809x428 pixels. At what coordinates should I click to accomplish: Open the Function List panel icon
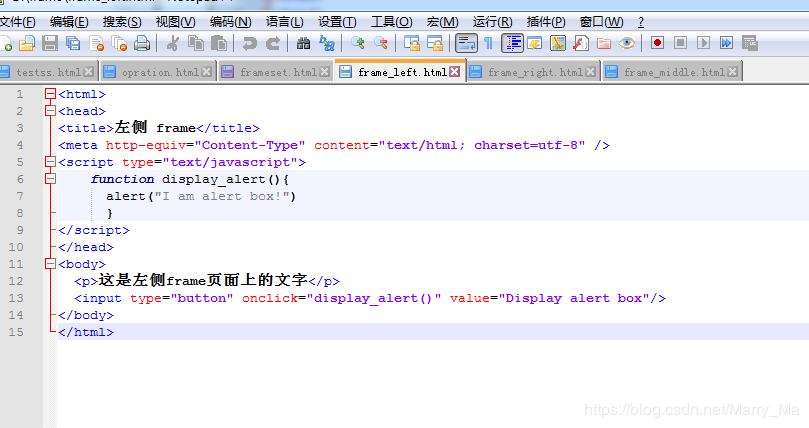click(x=581, y=43)
